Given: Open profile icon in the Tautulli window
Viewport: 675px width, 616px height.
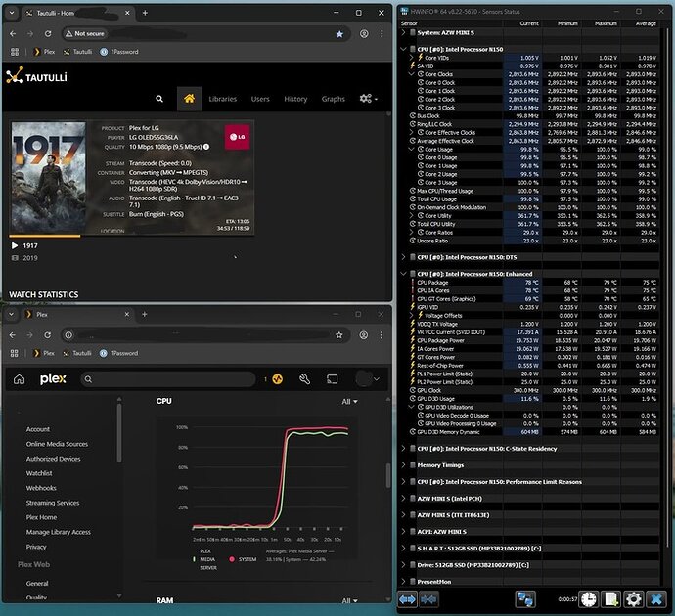Looking at the screenshot, I should click(x=364, y=33).
